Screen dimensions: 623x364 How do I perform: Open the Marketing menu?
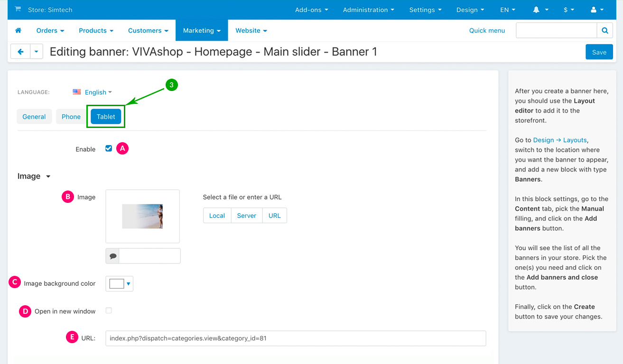(x=202, y=30)
